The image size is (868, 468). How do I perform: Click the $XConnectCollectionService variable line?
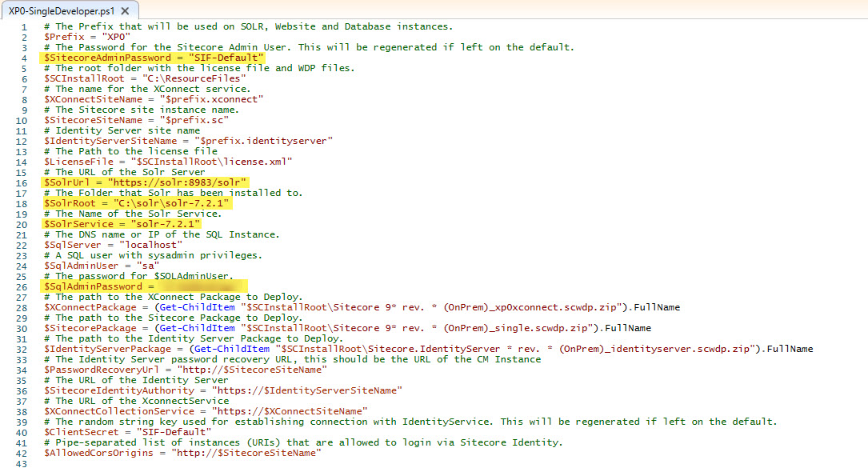coord(206,411)
